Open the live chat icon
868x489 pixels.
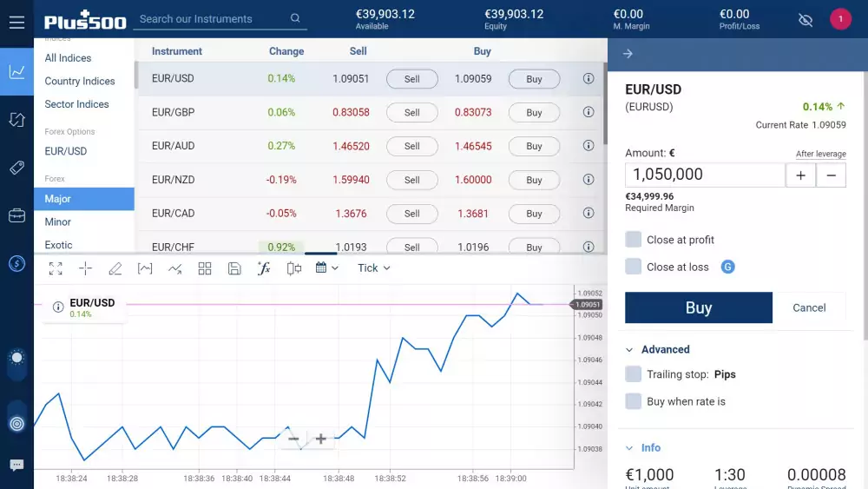(16, 465)
